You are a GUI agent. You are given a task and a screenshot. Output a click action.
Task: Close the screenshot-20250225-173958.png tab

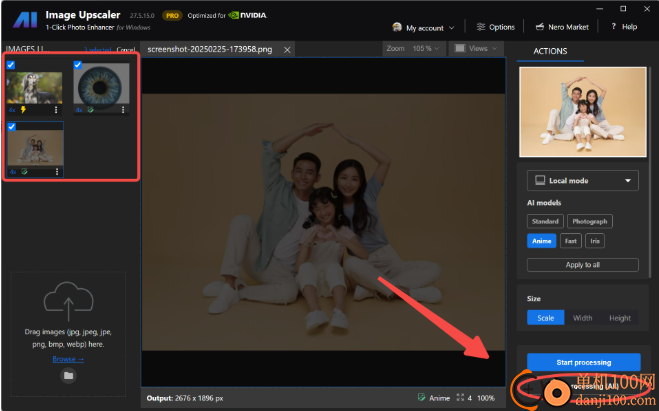[x=287, y=50]
